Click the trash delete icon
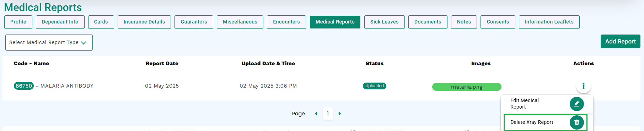 pos(576,122)
